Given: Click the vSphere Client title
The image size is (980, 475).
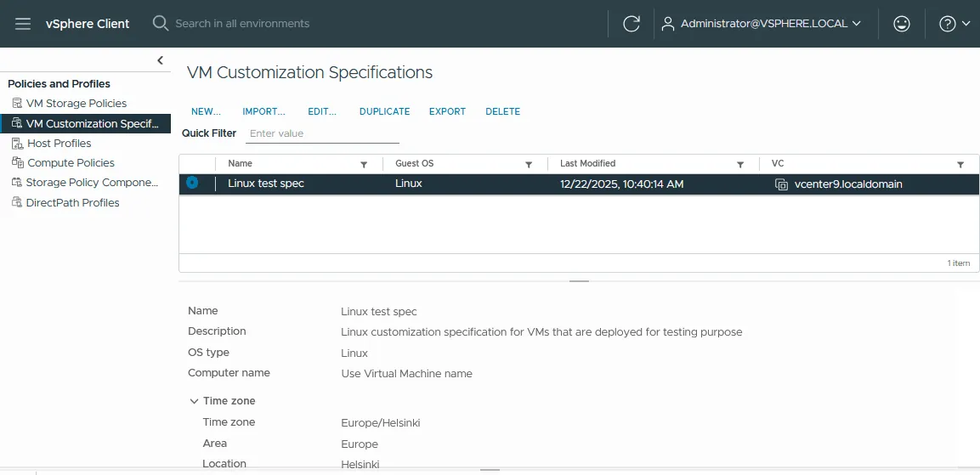Looking at the screenshot, I should click(88, 24).
